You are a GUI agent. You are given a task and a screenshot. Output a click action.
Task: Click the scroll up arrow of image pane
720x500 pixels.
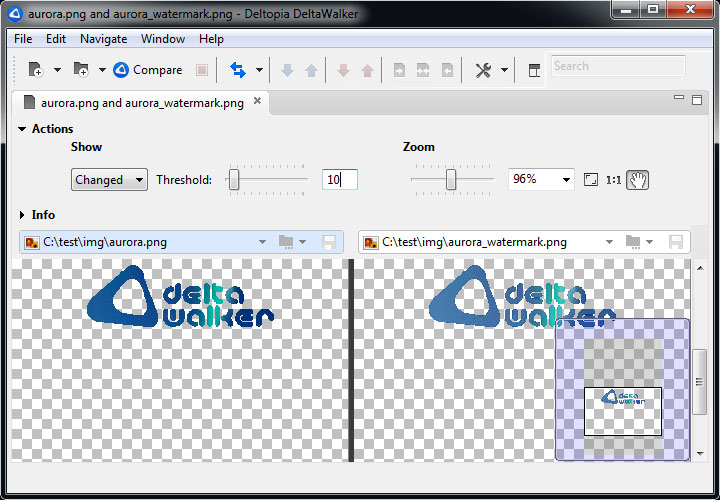pos(700,269)
